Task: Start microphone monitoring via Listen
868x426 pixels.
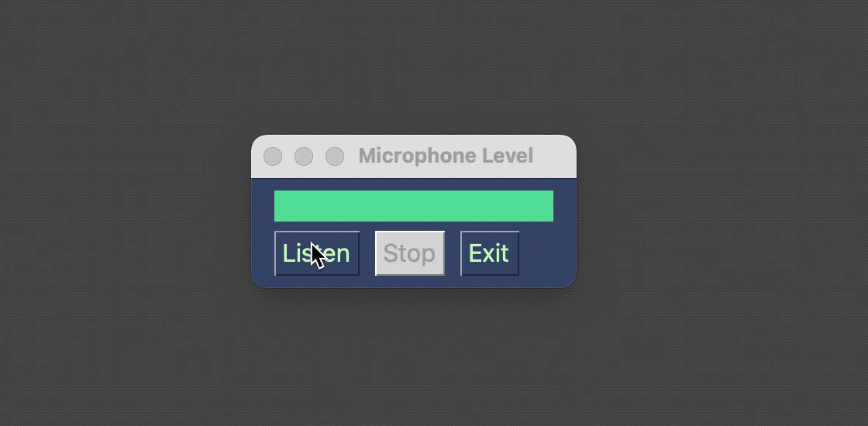Action: [317, 253]
